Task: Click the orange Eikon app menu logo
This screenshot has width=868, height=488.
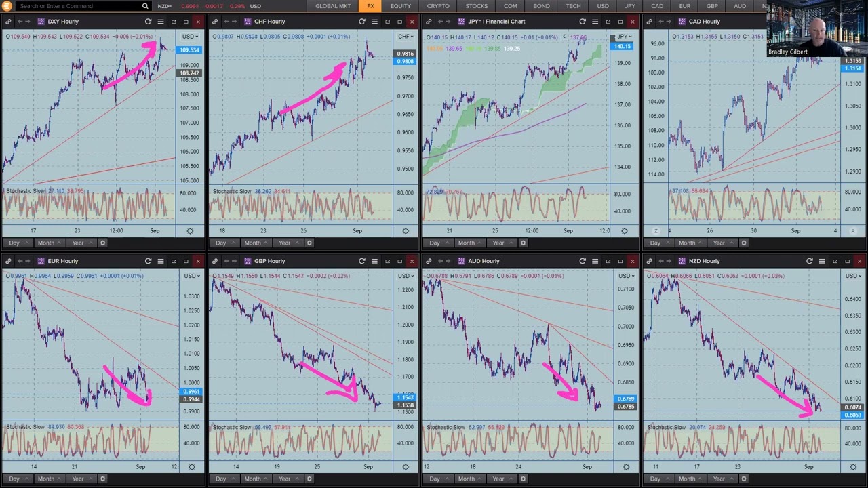Action: tap(7, 6)
